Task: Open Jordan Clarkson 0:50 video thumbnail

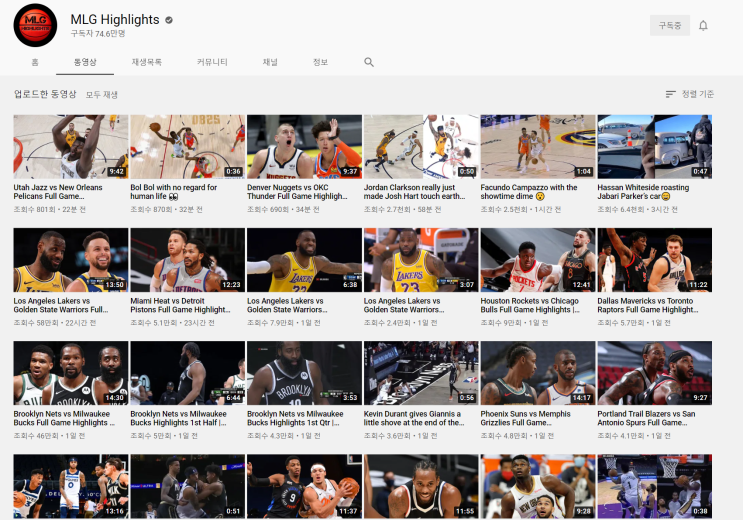Action: (x=421, y=146)
